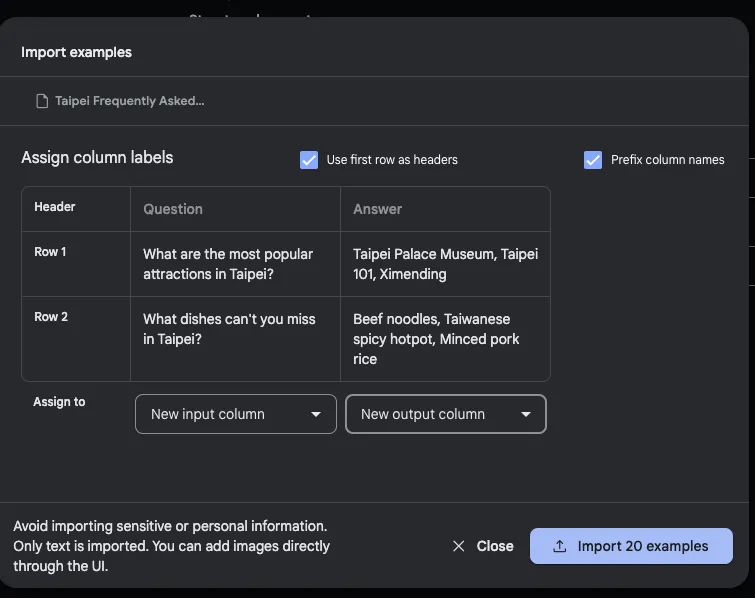Disable the 'Prefix column names' checkbox
This screenshot has height=598, width=755.
pos(593,160)
